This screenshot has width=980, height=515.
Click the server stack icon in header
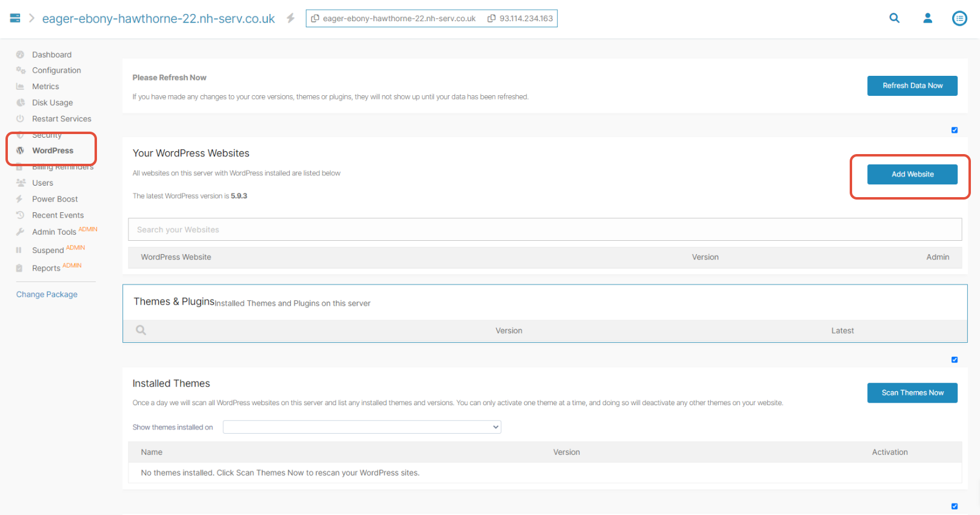coord(15,18)
